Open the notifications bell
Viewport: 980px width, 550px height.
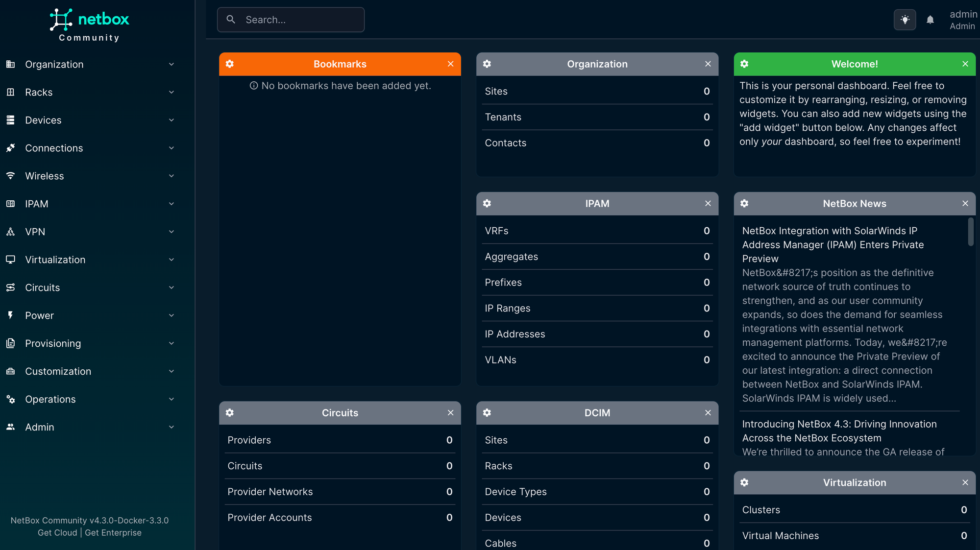tap(930, 20)
